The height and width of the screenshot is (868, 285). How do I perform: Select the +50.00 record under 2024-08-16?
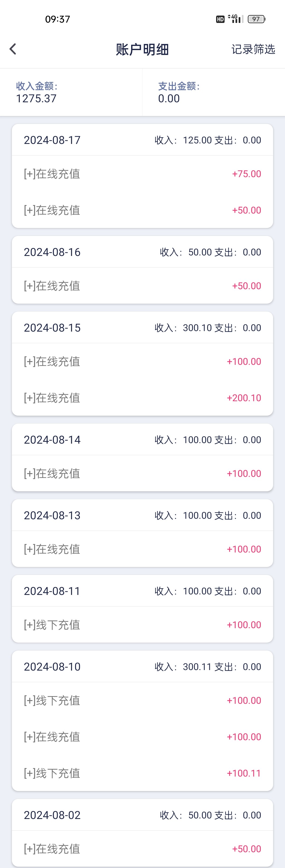142,286
